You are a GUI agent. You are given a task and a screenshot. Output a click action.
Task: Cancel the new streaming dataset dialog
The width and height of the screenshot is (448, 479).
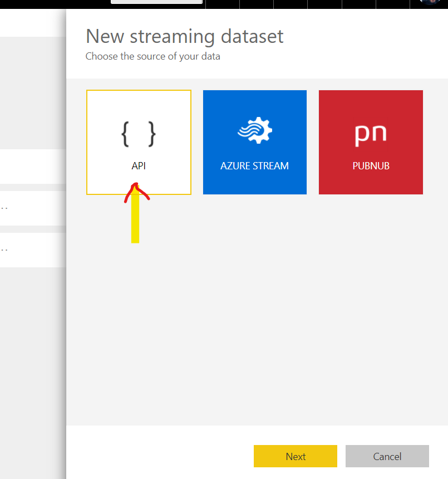(x=387, y=456)
